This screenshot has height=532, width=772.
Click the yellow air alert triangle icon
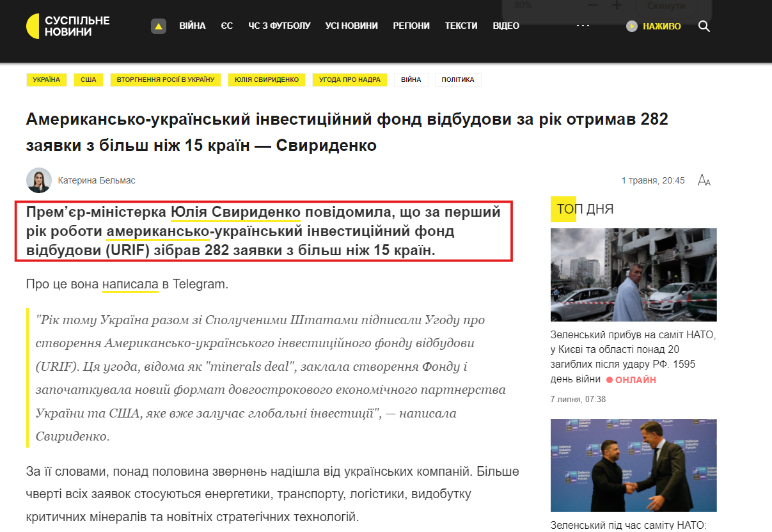click(159, 26)
